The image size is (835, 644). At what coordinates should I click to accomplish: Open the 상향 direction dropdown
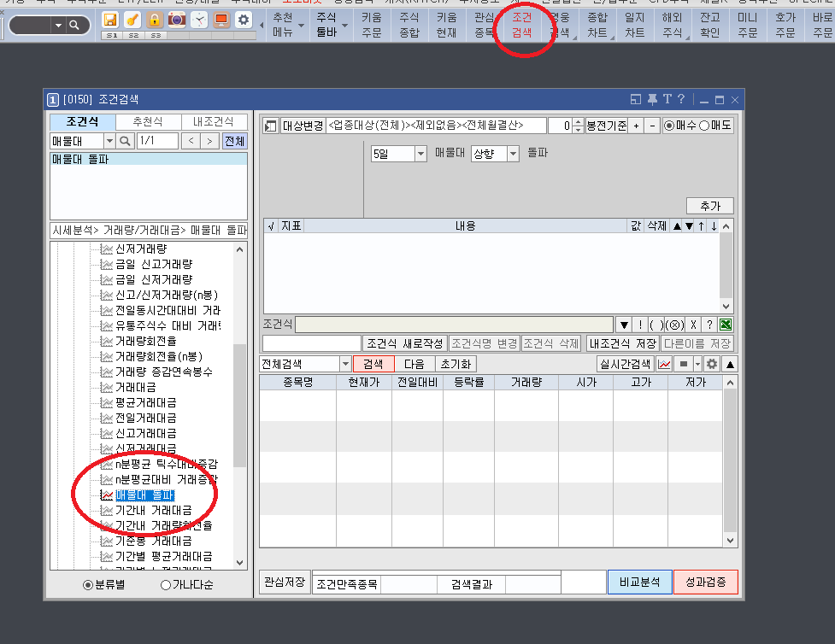(513, 154)
